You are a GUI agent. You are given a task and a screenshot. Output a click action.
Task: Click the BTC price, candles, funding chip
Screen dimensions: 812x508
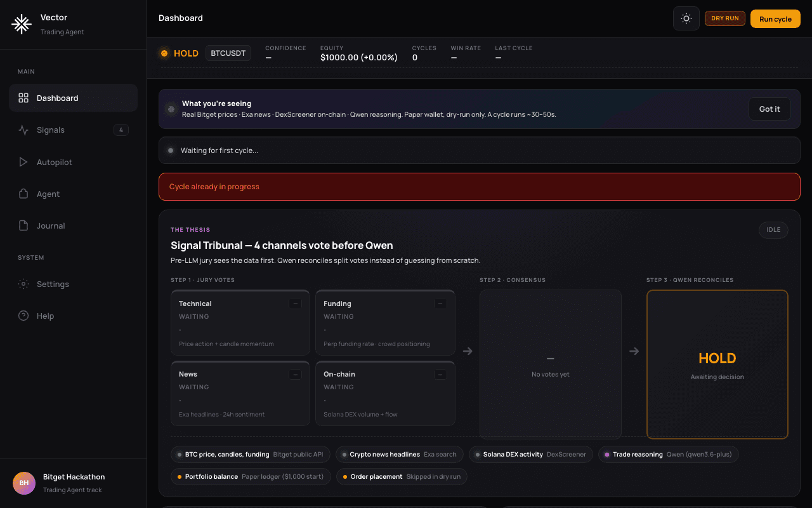(251, 455)
